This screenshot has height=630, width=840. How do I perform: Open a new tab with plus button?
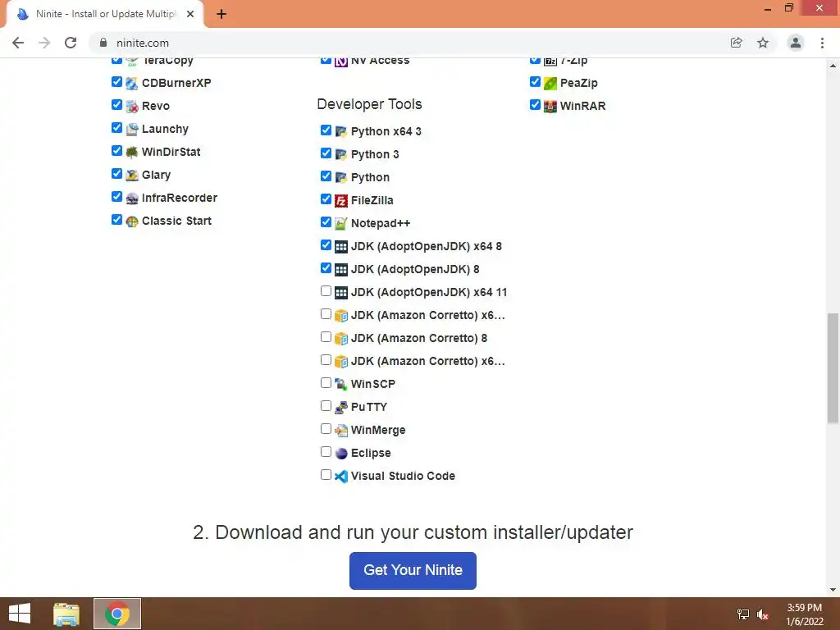tap(221, 14)
